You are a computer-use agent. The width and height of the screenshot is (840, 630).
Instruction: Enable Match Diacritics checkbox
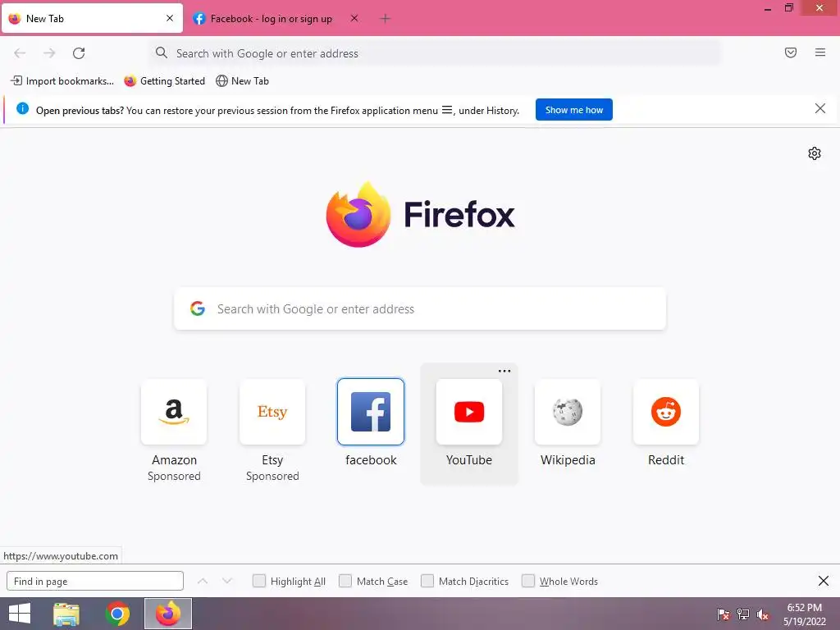tap(427, 581)
